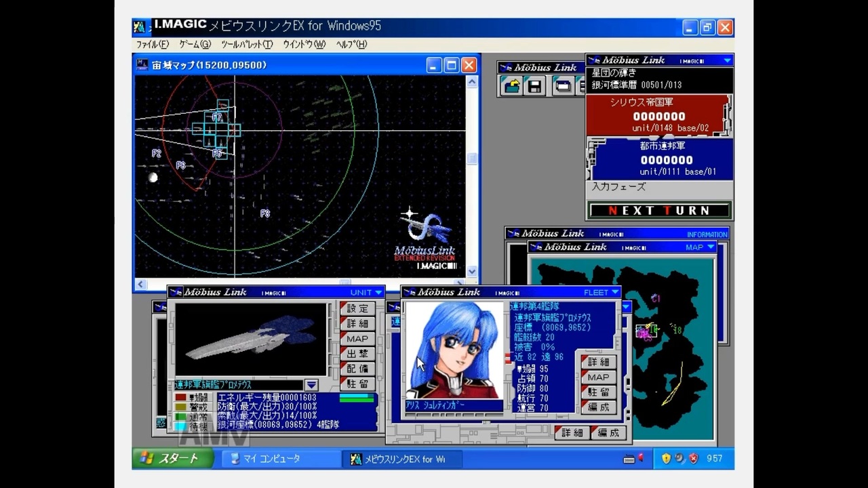Viewport: 868px width, 488px height.
Task: Click 詳細 button in FLEET window
Action: (x=599, y=362)
